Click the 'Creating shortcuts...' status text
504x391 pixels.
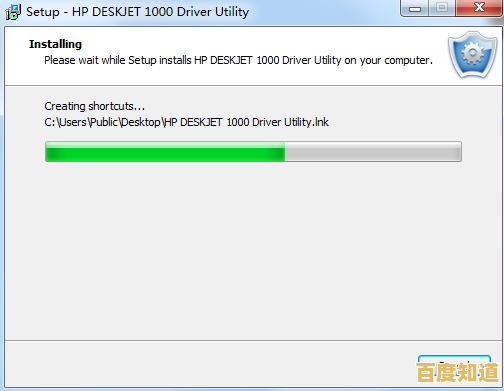(95, 106)
